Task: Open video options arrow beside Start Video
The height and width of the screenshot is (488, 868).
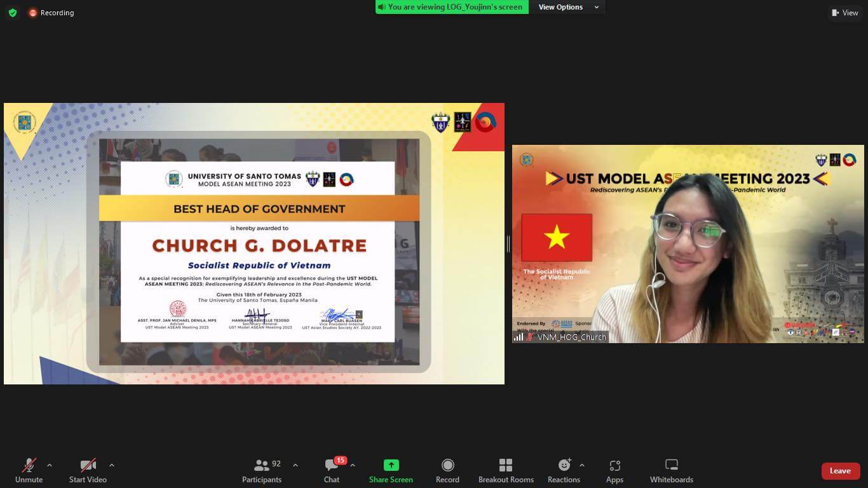Action: [x=112, y=465]
